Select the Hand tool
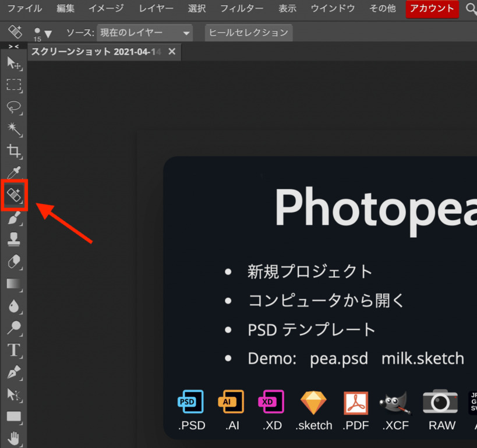477x448 pixels. 14,439
